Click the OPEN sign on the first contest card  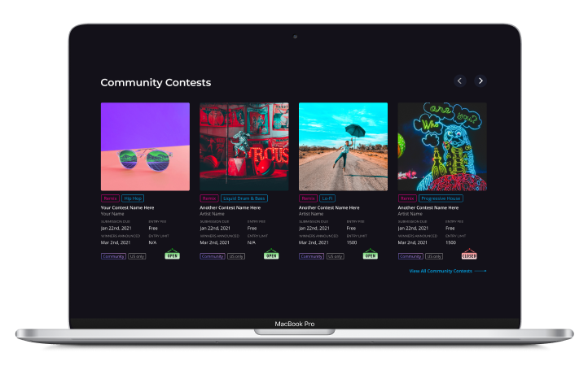pos(172,255)
